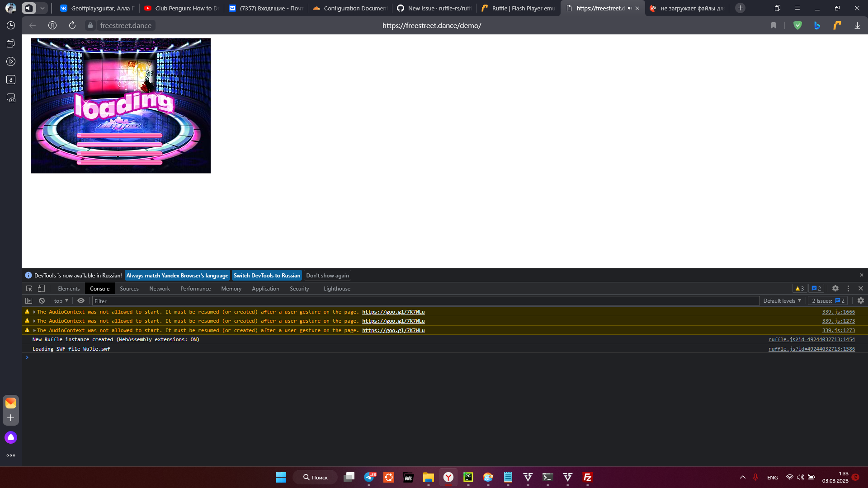Switch to the Lighthouse panel tab
This screenshot has width=868, height=488.
click(x=336, y=288)
